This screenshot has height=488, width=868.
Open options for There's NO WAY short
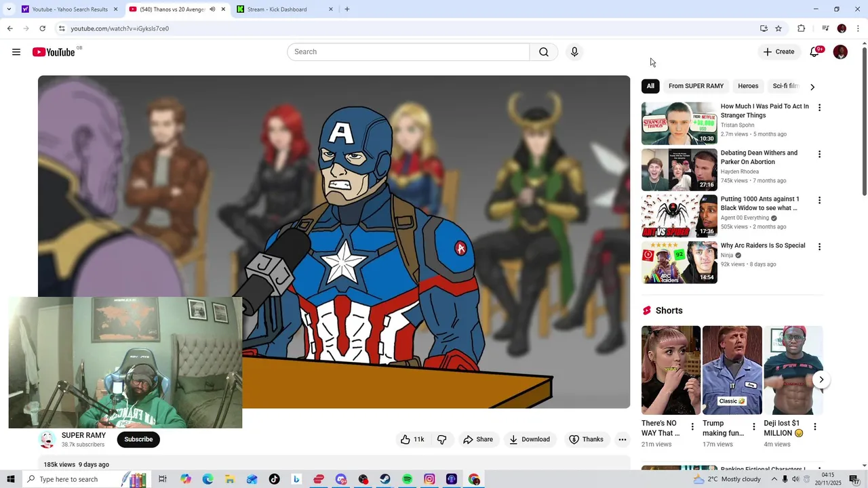point(692,427)
